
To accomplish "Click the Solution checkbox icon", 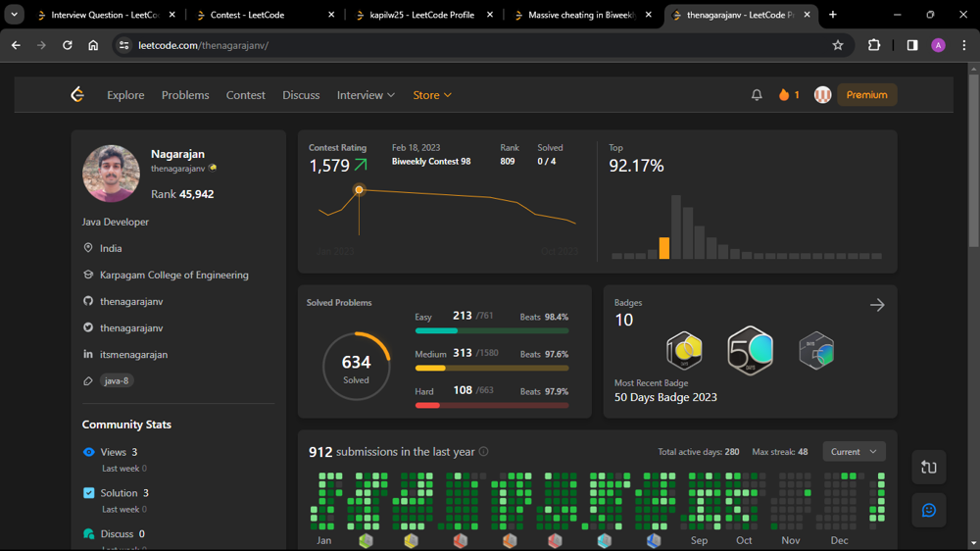I will tap(89, 493).
